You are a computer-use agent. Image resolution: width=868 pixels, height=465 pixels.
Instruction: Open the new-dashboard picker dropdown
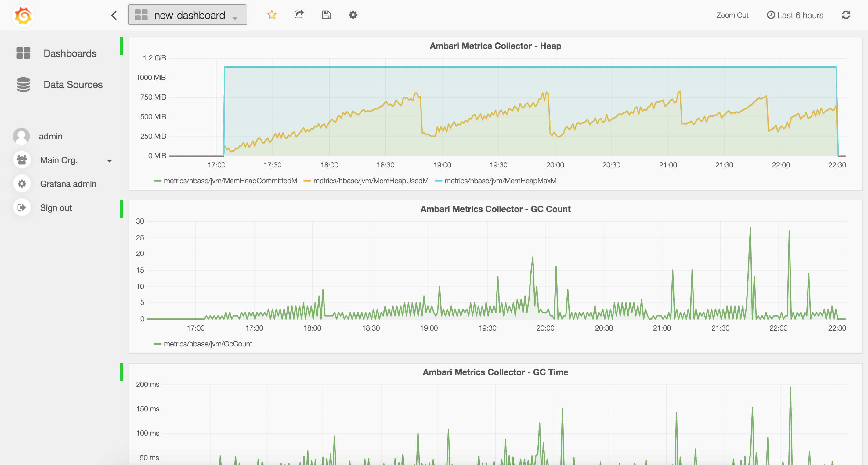187,15
